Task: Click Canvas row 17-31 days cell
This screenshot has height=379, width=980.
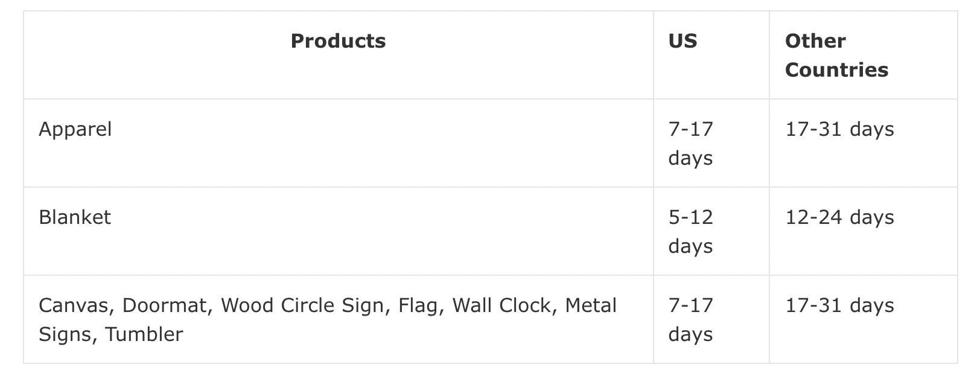Action: click(x=863, y=319)
